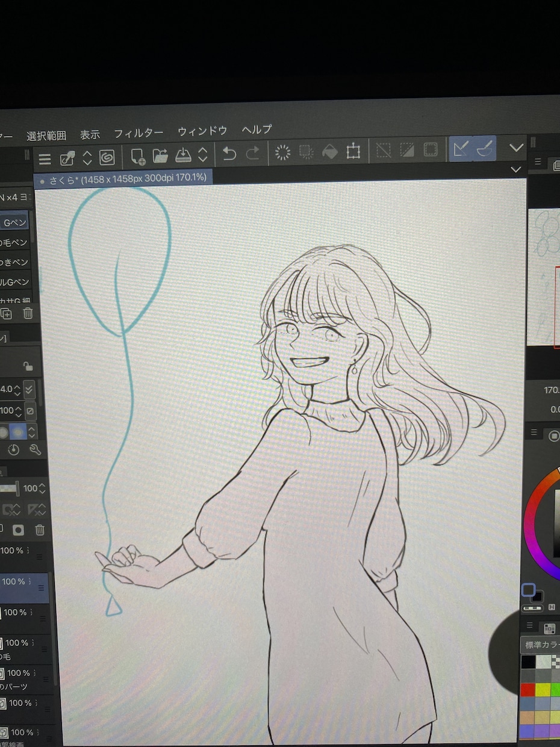Viewport: 560px width, 747px height.
Task: Invert the selection area
Action: coord(407,149)
